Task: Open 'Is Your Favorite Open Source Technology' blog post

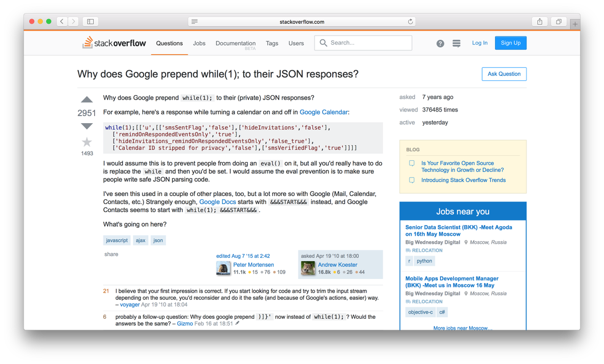Action: [x=463, y=166]
